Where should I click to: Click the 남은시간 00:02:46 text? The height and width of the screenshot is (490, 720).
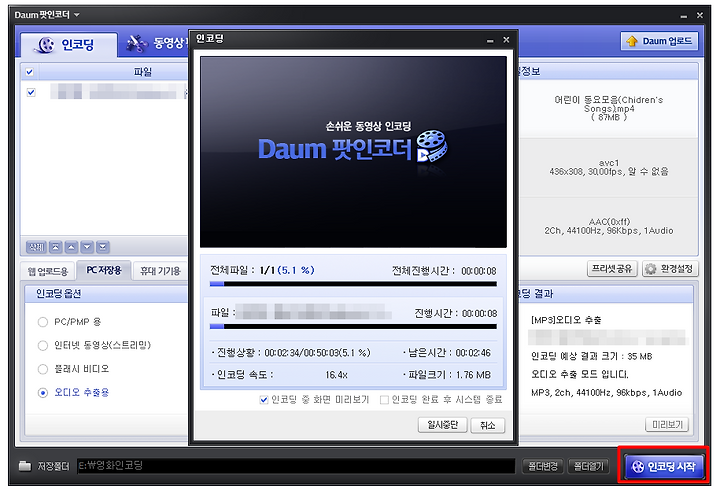[x=447, y=353]
